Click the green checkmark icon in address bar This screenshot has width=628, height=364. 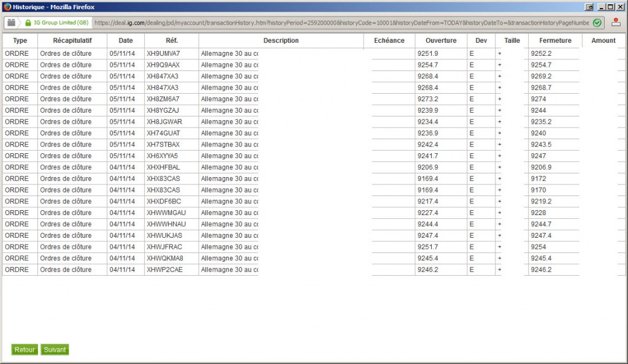click(x=597, y=23)
